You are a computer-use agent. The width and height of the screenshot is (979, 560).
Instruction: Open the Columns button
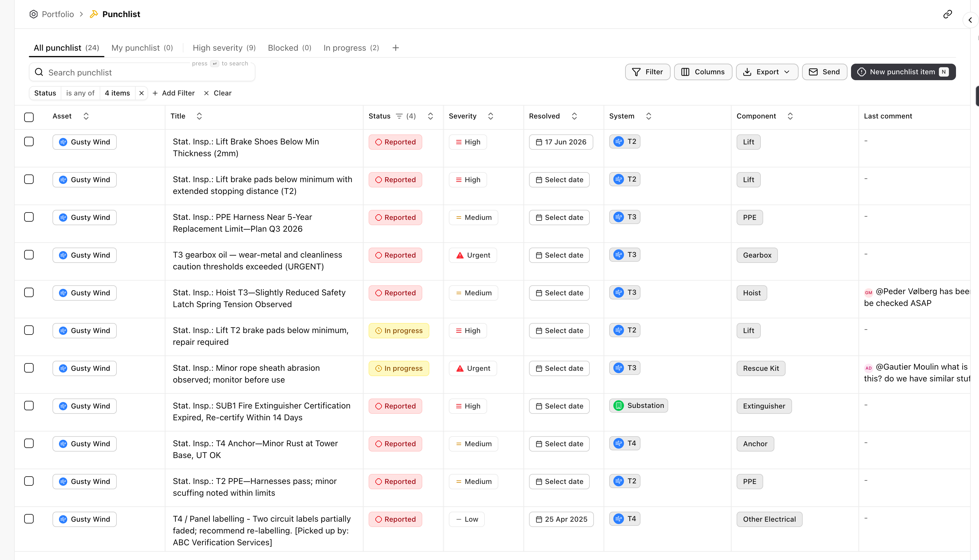click(703, 72)
